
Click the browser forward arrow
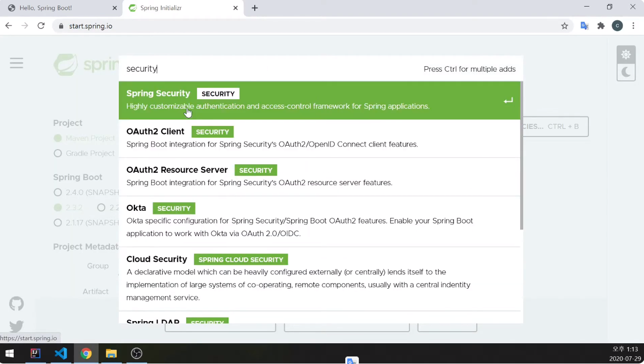25,26
